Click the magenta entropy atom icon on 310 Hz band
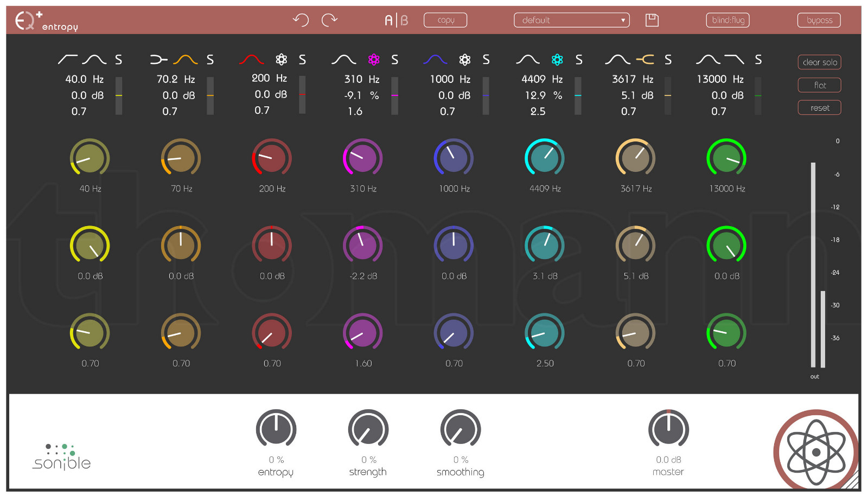 [374, 60]
